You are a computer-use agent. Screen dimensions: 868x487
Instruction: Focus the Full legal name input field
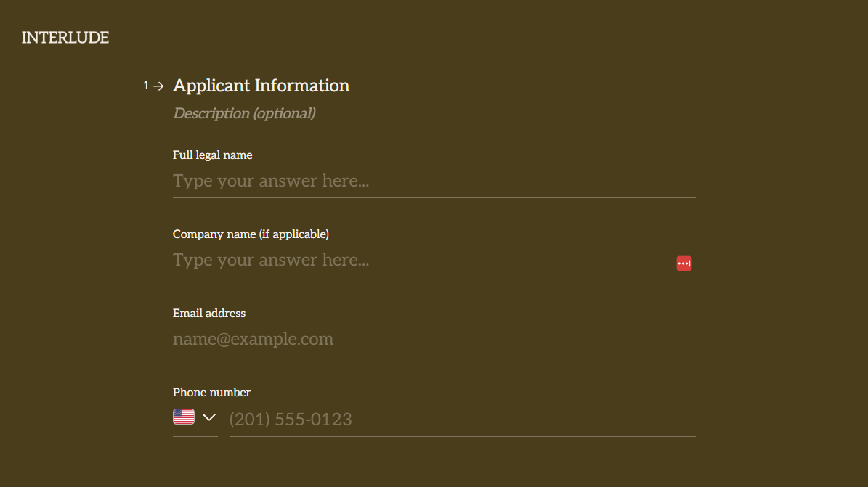(x=434, y=181)
